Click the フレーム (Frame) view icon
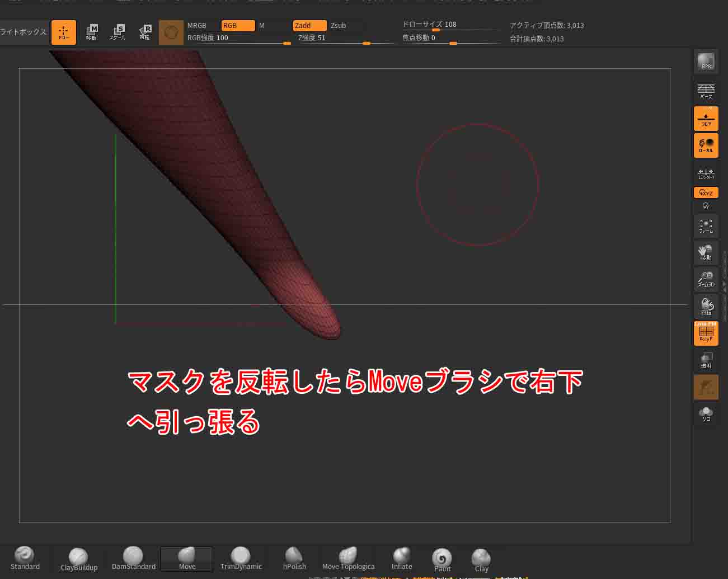728x579 pixels. pyautogui.click(x=706, y=226)
